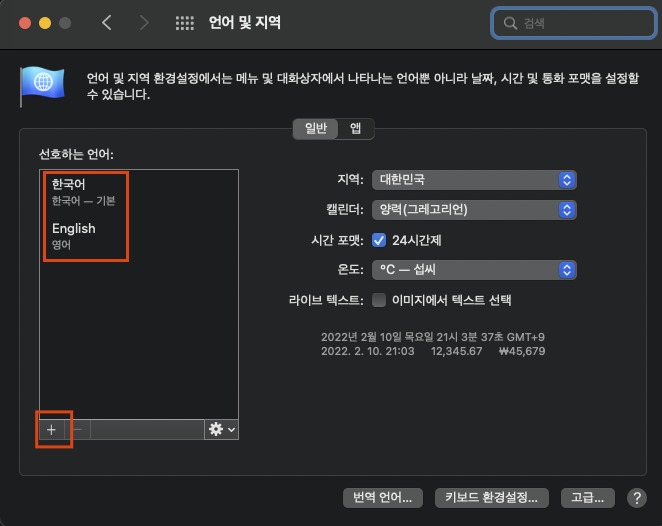Viewport: 662px width, 526px height.
Task: Click the Language & Region flag icon
Action: [x=42, y=86]
